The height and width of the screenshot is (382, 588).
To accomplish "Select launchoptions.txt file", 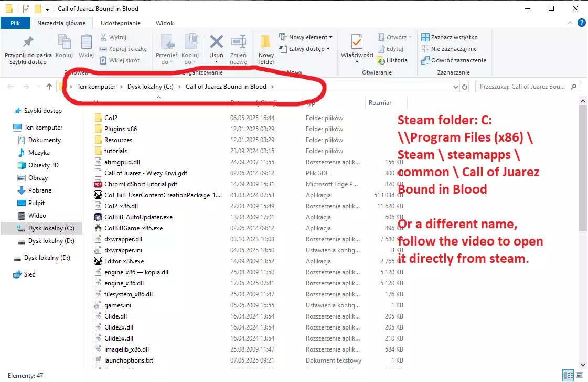I will tap(124, 360).
